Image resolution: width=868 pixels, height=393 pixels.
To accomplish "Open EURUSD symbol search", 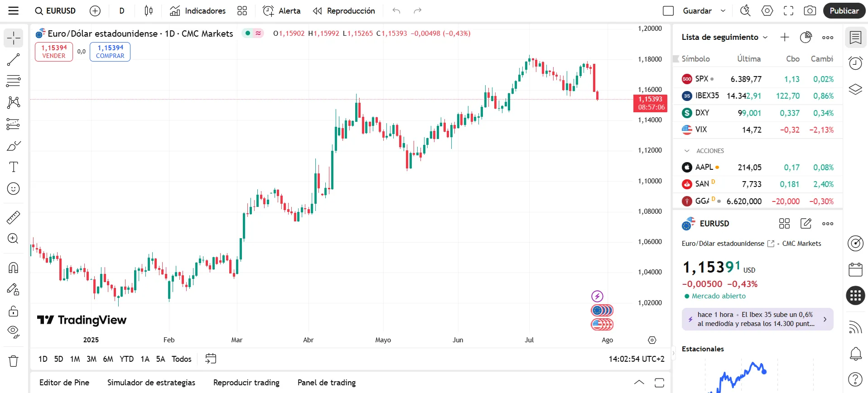I will 55,11.
